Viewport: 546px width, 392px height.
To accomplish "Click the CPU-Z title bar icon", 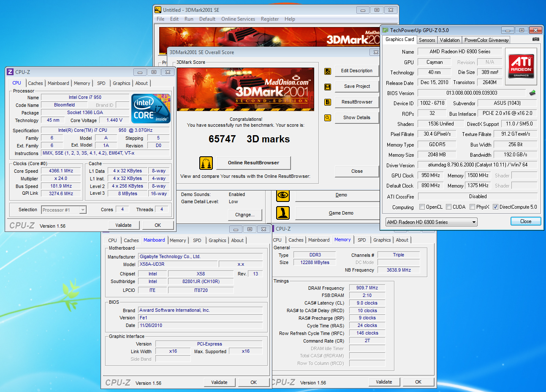I will click(x=10, y=72).
